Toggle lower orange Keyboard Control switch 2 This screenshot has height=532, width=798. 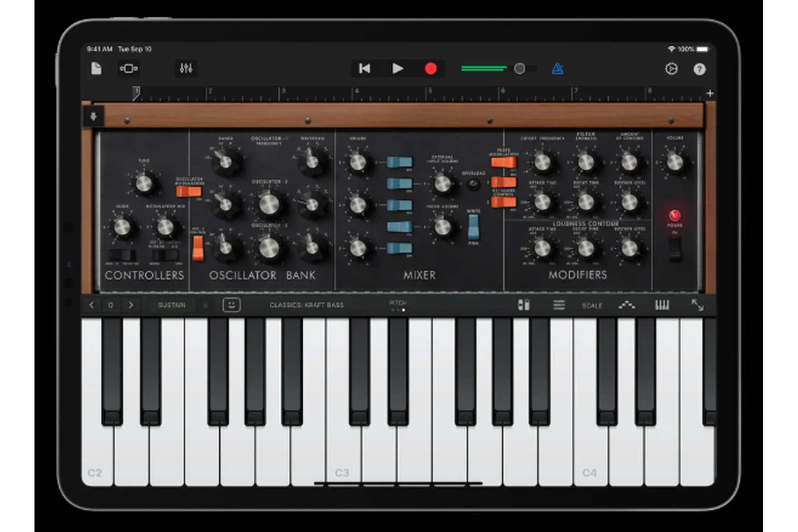[x=504, y=202]
